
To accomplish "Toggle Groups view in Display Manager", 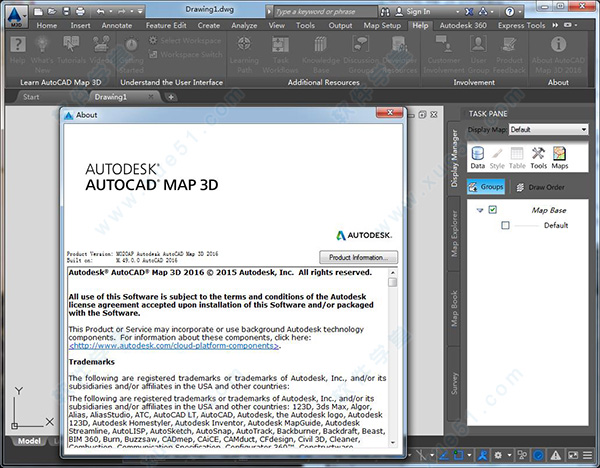I will pyautogui.click(x=486, y=187).
